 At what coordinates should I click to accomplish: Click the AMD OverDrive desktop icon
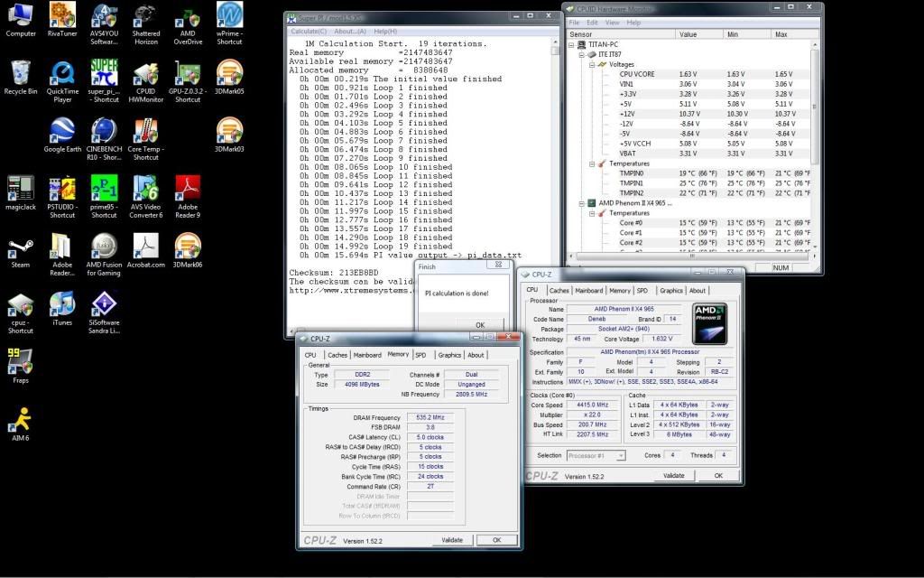[188, 23]
